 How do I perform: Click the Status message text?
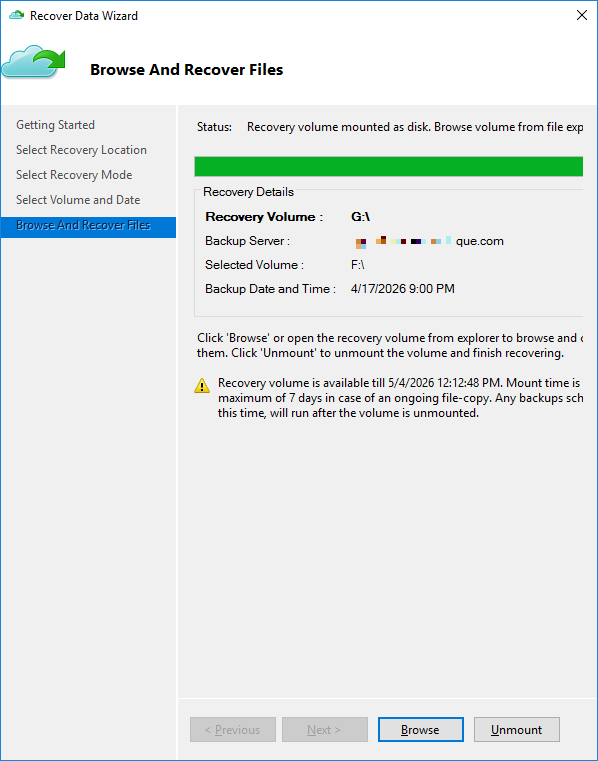coord(415,127)
